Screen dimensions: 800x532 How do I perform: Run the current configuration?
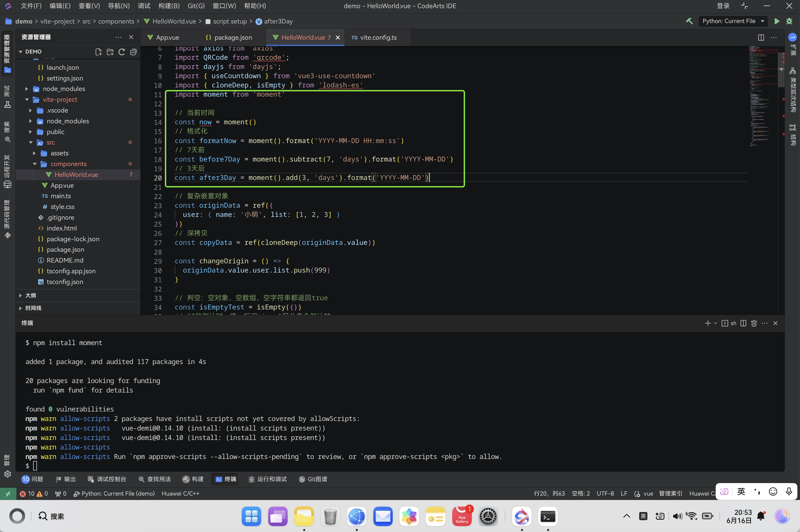[777, 21]
